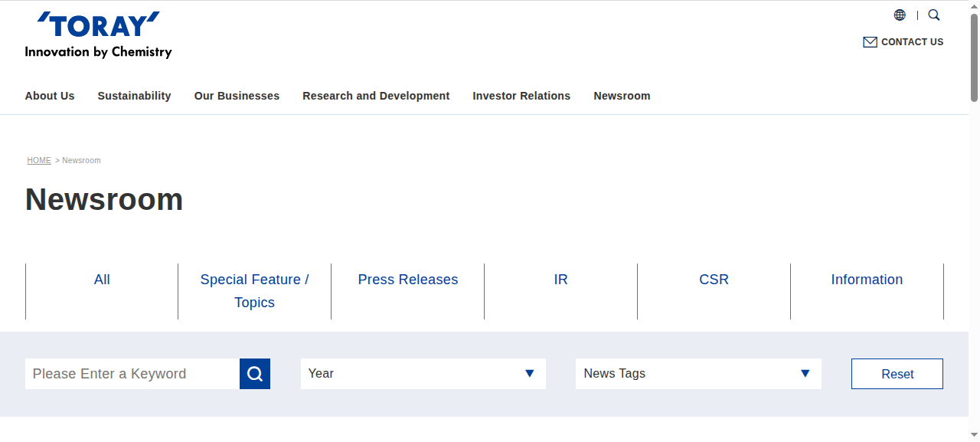Click the 'Innovation by Chemistry' tagline
Screen dimensions: 980x442
point(99,52)
